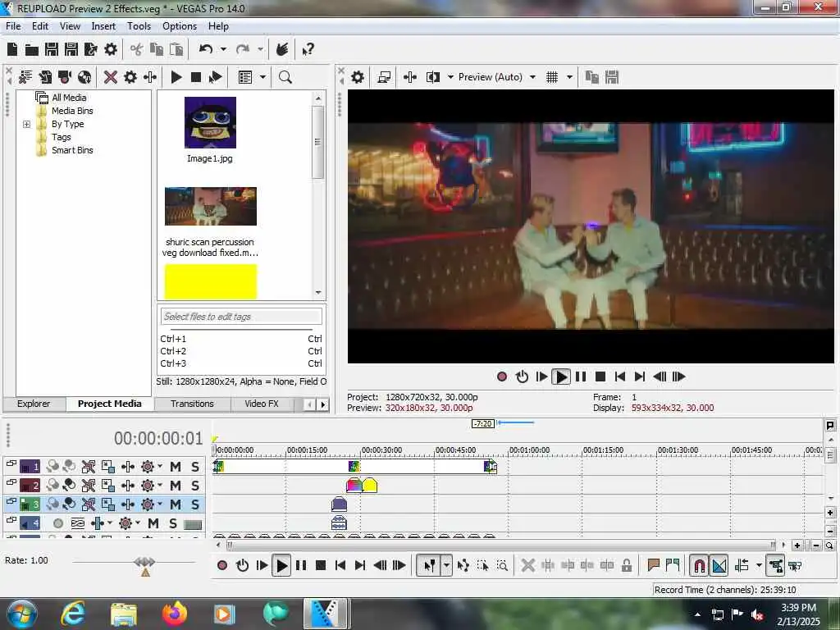Go to start in lower transport bar
This screenshot has height=630, width=840.
(340, 565)
